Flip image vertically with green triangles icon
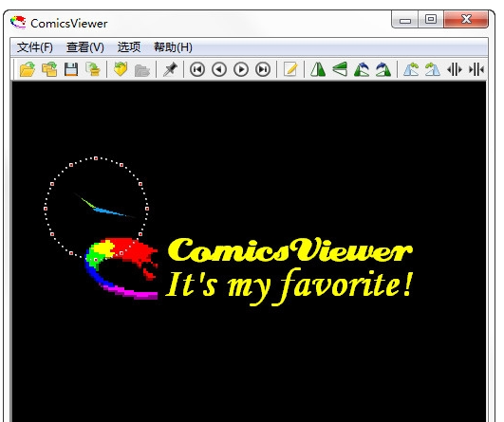The width and height of the screenshot is (504, 422). point(340,69)
